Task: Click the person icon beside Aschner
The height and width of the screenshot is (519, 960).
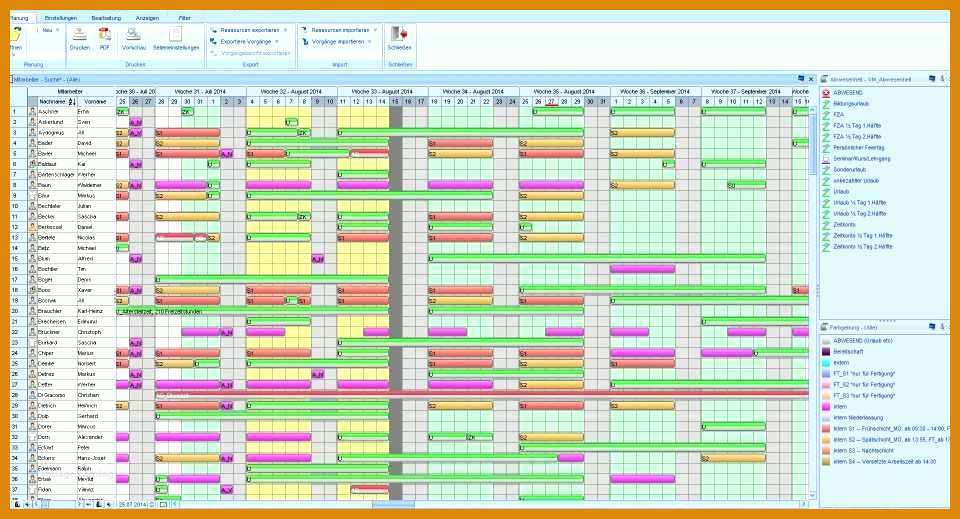Action: click(x=32, y=112)
